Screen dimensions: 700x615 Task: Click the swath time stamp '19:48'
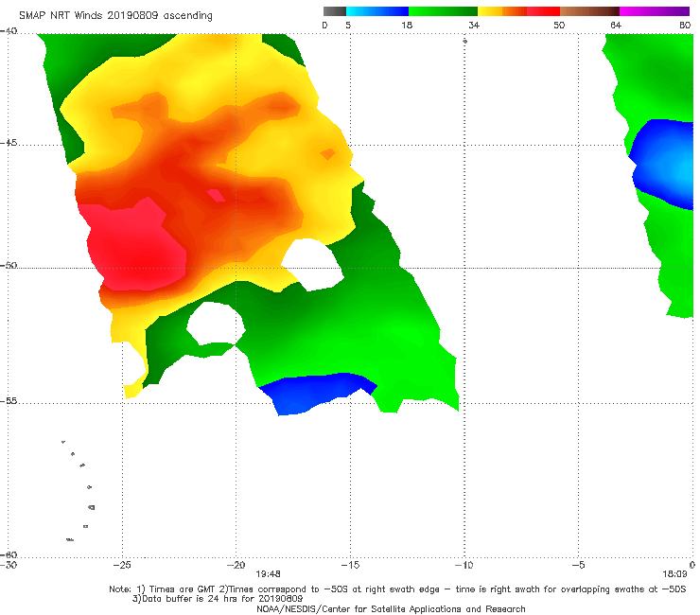[x=268, y=574]
